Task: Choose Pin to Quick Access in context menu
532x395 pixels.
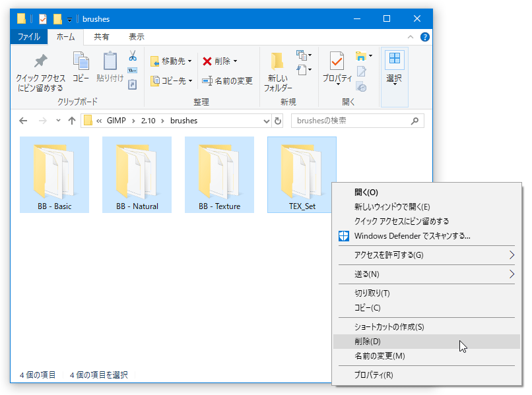Action: click(x=427, y=222)
